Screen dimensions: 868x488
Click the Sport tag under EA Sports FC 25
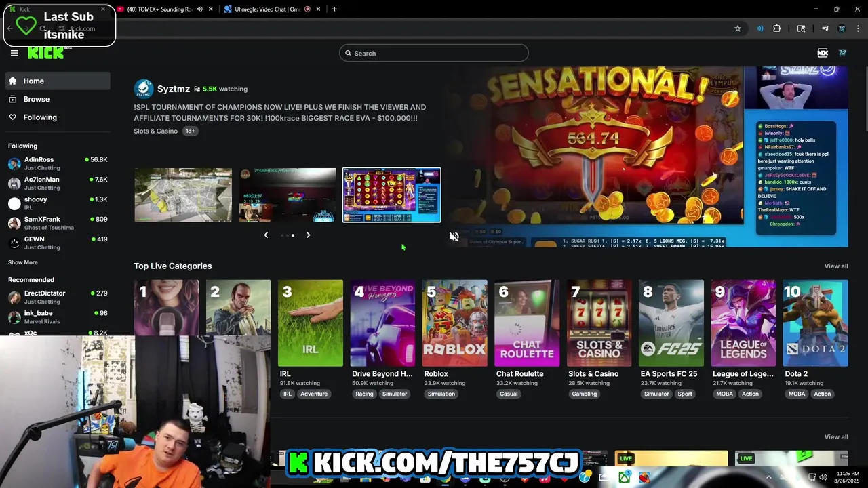pyautogui.click(x=685, y=394)
